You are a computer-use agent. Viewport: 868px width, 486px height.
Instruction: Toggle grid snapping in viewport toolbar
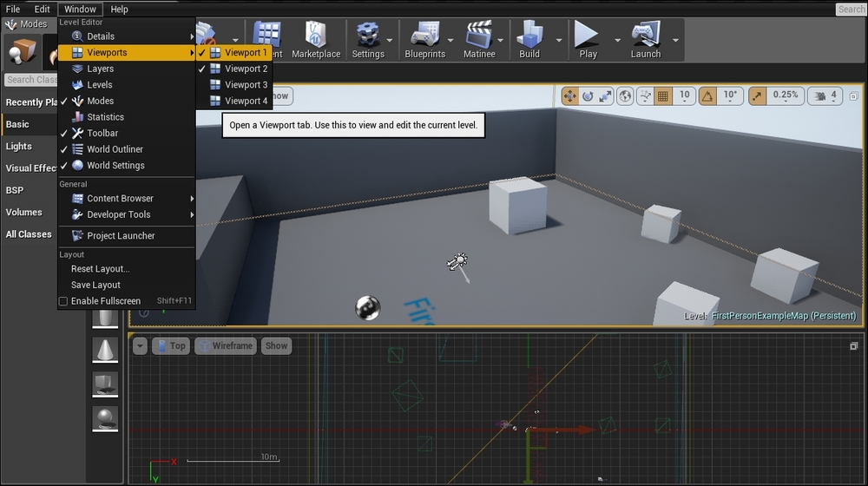tap(663, 95)
